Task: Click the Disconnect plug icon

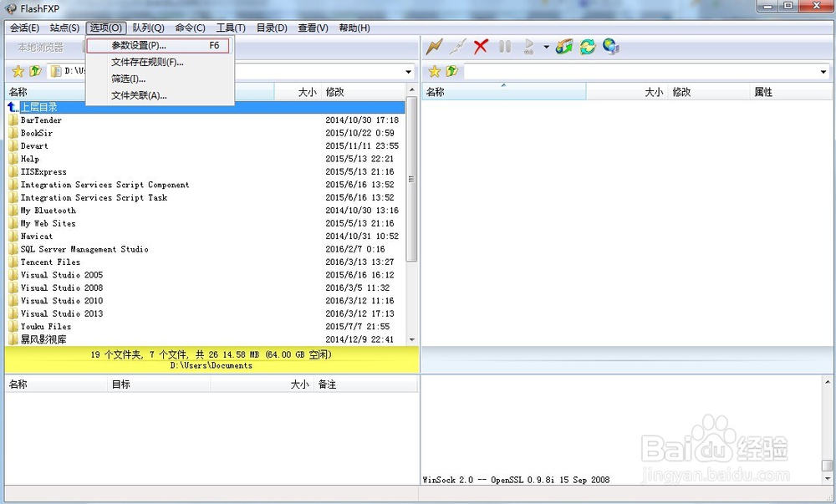Action: [x=457, y=47]
